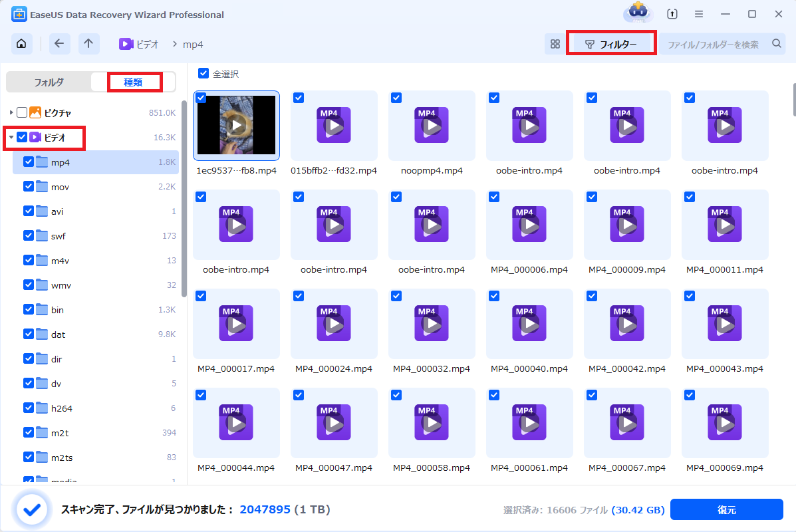Screen dimensions: 796x532
Task: Uncheck the mov folder checkbox
Action: pyautogui.click(x=29, y=187)
